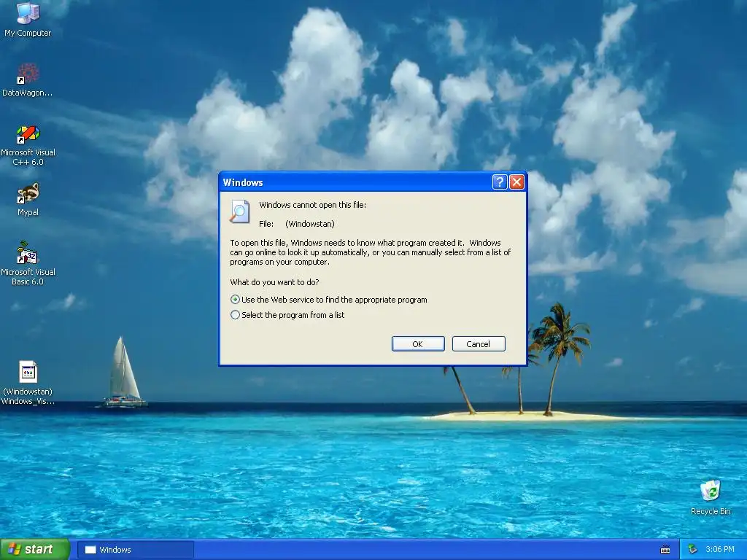747x560 pixels.
Task: Select Microsoft Visual Basic 6.0 shortcut icon
Action: (x=28, y=262)
